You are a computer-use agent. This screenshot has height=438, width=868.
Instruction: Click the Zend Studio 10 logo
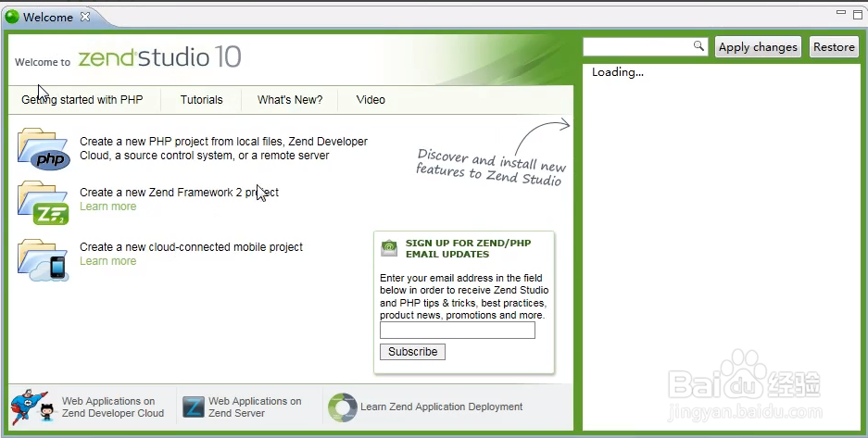pyautogui.click(x=159, y=57)
